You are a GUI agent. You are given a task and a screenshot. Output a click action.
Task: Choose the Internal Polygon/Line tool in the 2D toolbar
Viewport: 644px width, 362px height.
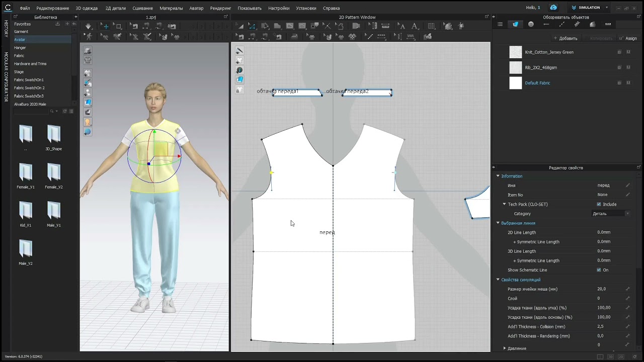point(290,26)
